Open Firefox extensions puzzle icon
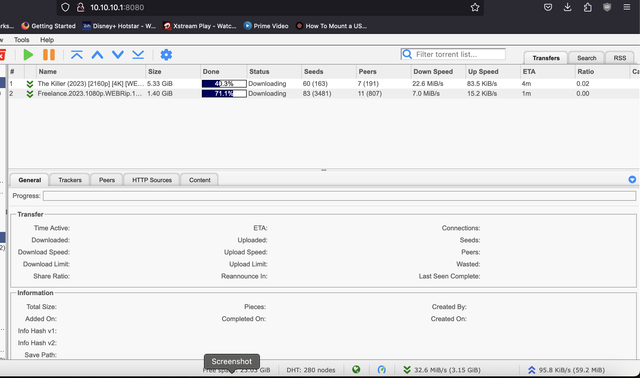 click(587, 7)
